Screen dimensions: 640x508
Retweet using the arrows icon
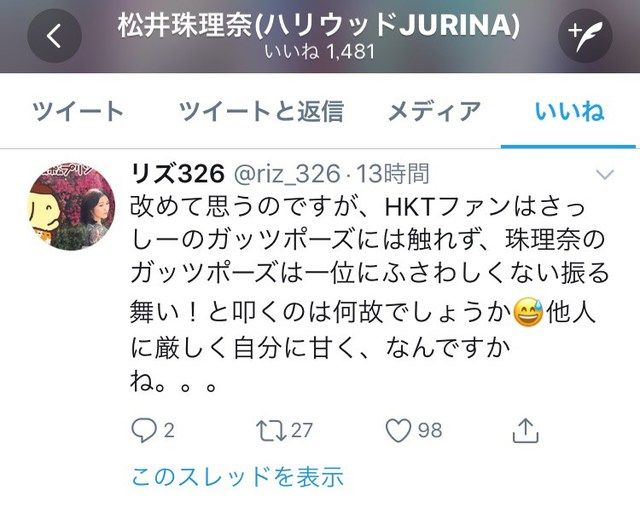tap(271, 431)
